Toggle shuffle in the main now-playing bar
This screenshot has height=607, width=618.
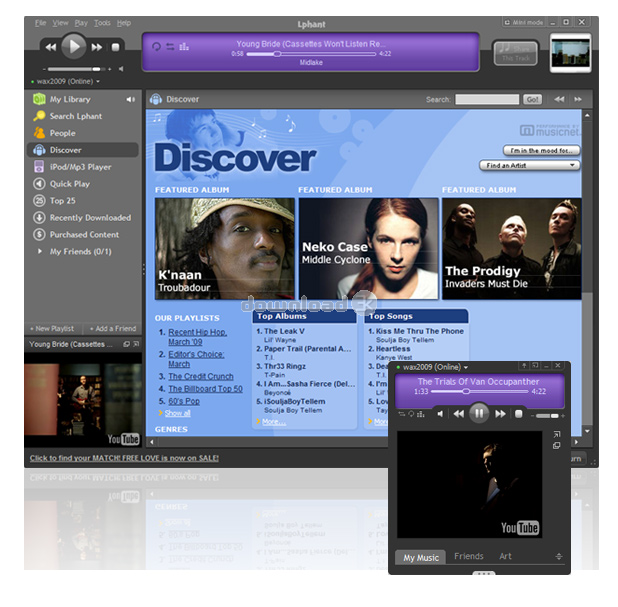170,47
